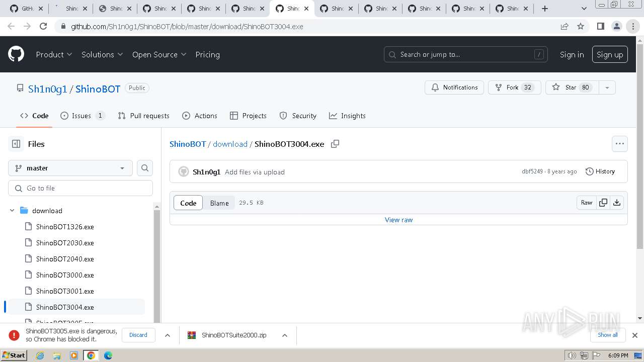
Task: Switch to Blame view
Action: 219,203
